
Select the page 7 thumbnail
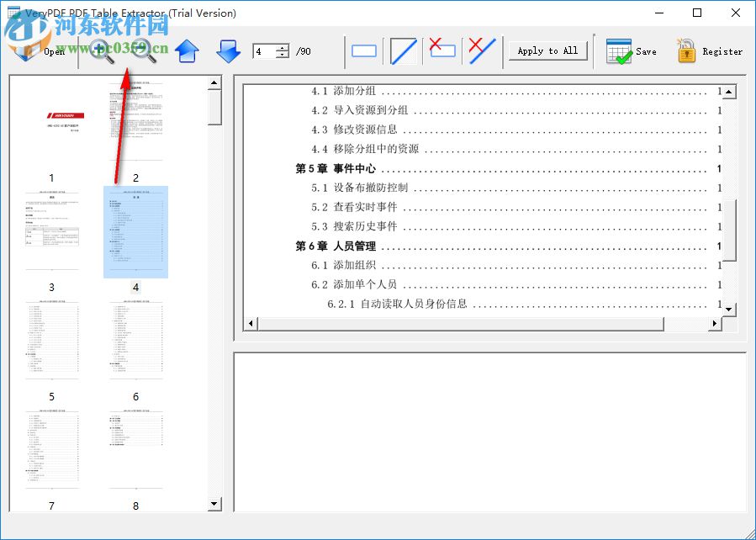click(x=51, y=450)
